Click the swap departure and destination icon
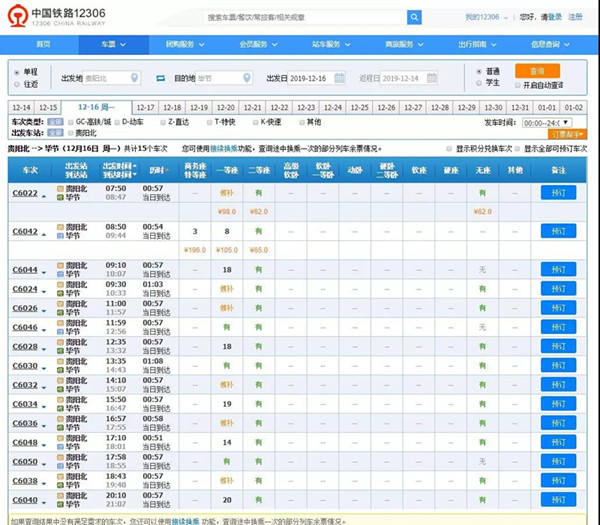Image resolution: width=600 pixels, height=525 pixels. (160, 78)
